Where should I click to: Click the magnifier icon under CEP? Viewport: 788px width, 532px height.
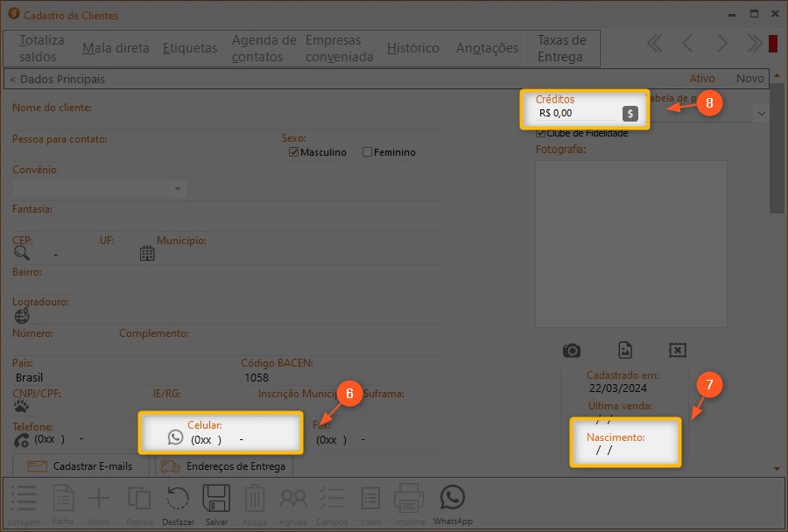click(x=22, y=253)
